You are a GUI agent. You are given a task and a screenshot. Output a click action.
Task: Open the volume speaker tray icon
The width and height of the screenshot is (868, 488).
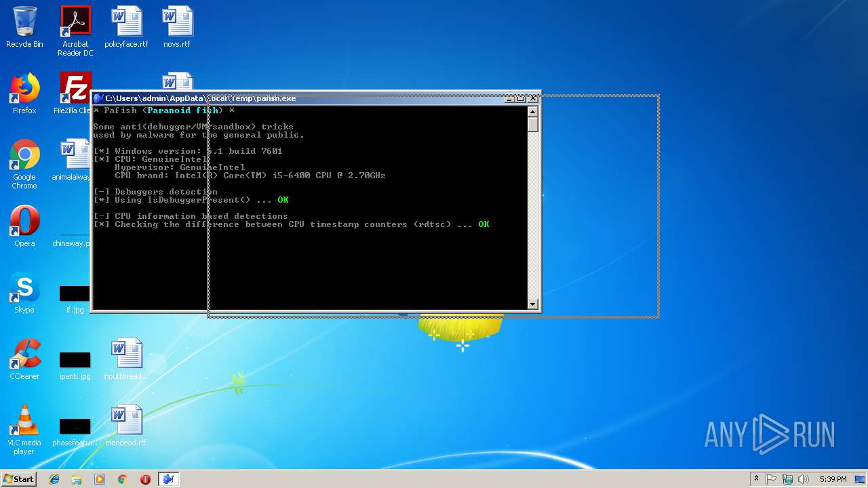point(804,479)
